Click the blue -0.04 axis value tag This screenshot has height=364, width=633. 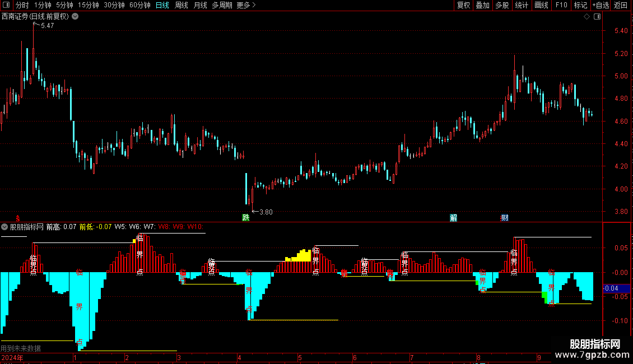click(616, 288)
